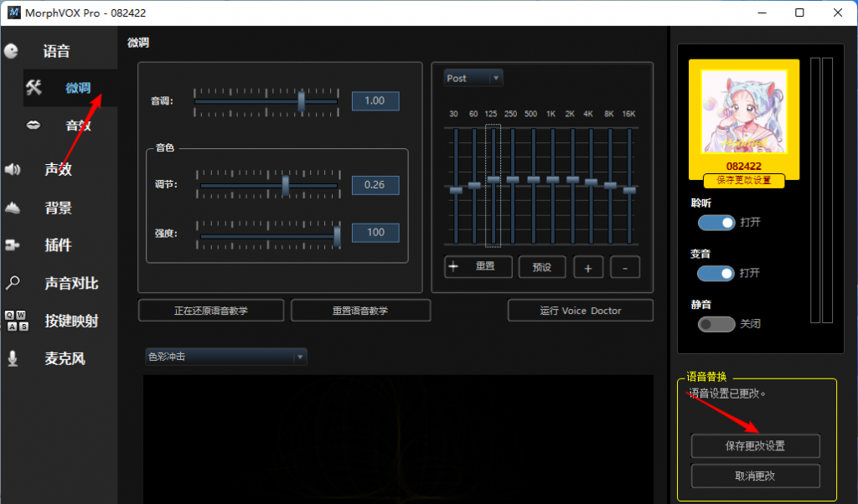Switch to the 微调 tab

pos(78,88)
